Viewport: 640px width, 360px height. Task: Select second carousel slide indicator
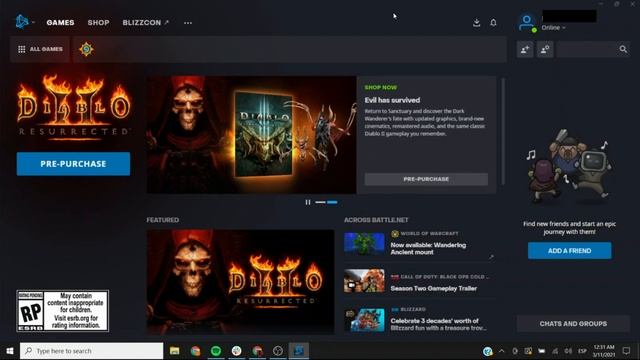pos(332,202)
